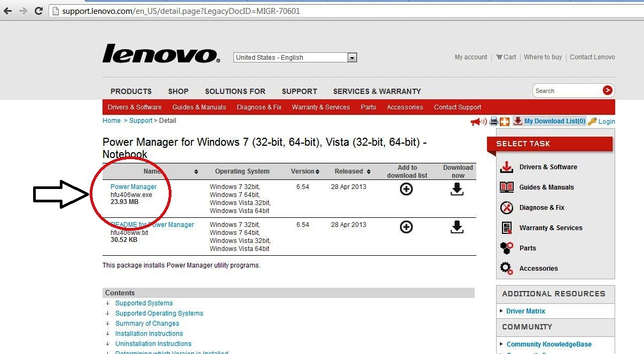644x354 pixels.
Task: Select Accessories in red bar
Action: 405,107
